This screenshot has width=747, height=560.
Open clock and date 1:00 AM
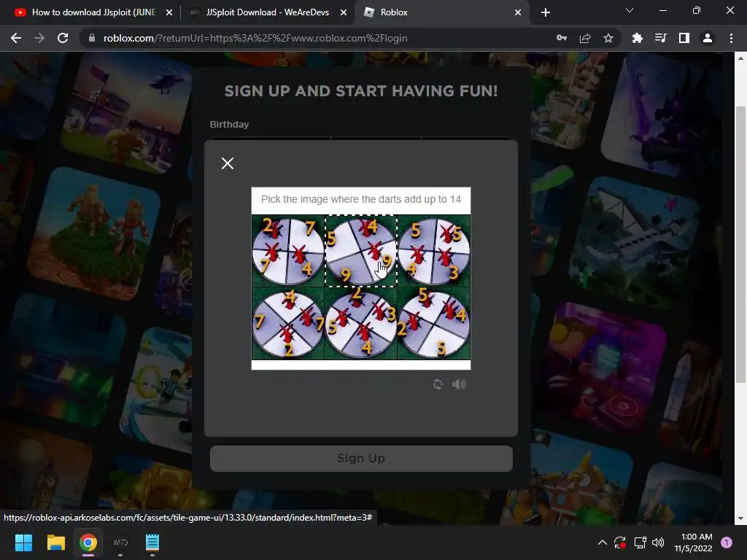coord(693,542)
